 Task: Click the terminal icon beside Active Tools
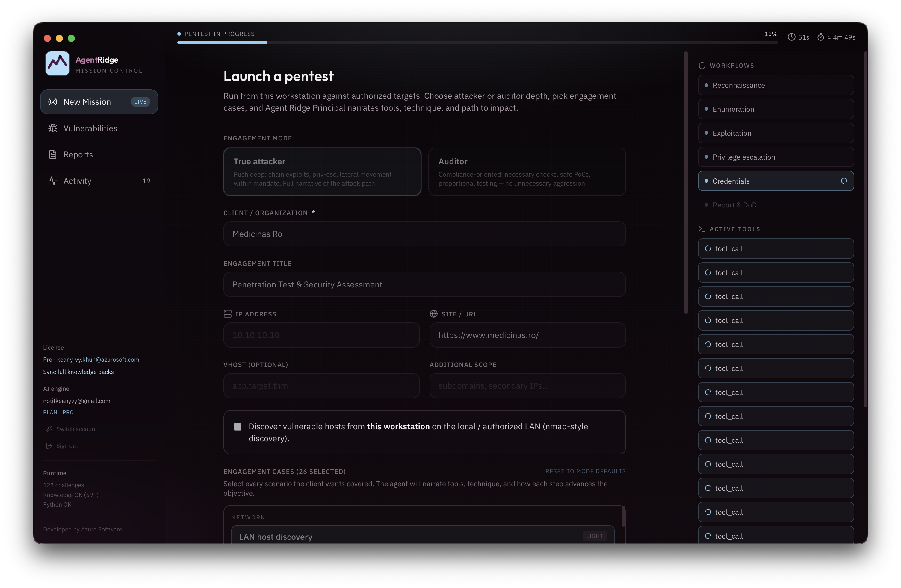702,229
